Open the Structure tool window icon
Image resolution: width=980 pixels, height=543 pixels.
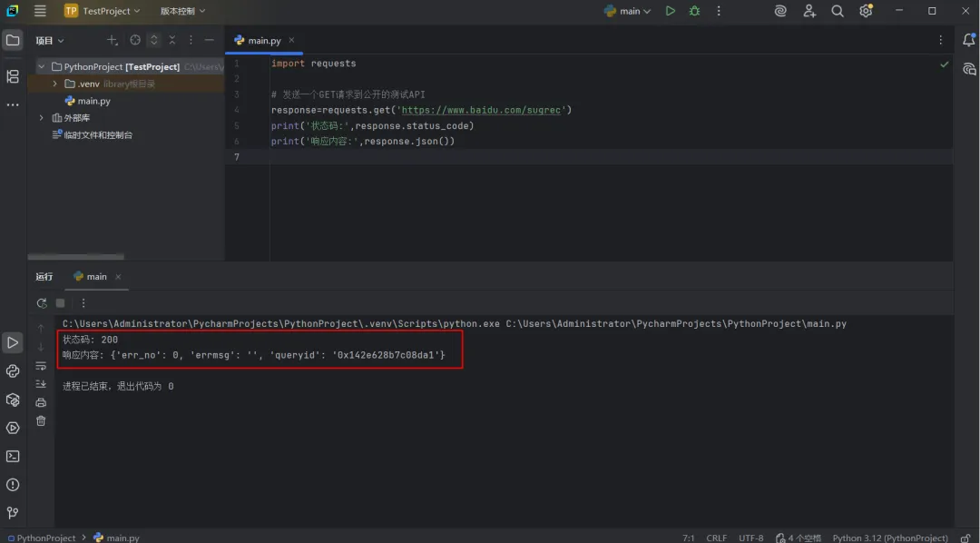[13, 76]
